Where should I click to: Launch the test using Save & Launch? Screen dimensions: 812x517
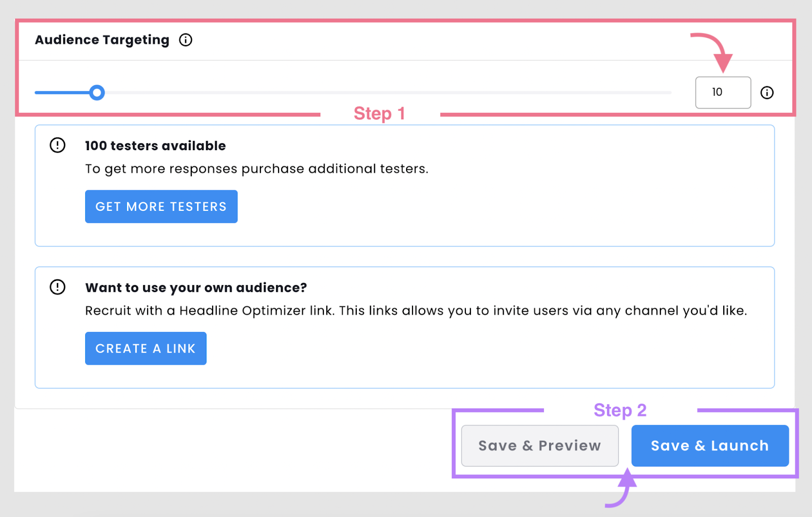709,445
